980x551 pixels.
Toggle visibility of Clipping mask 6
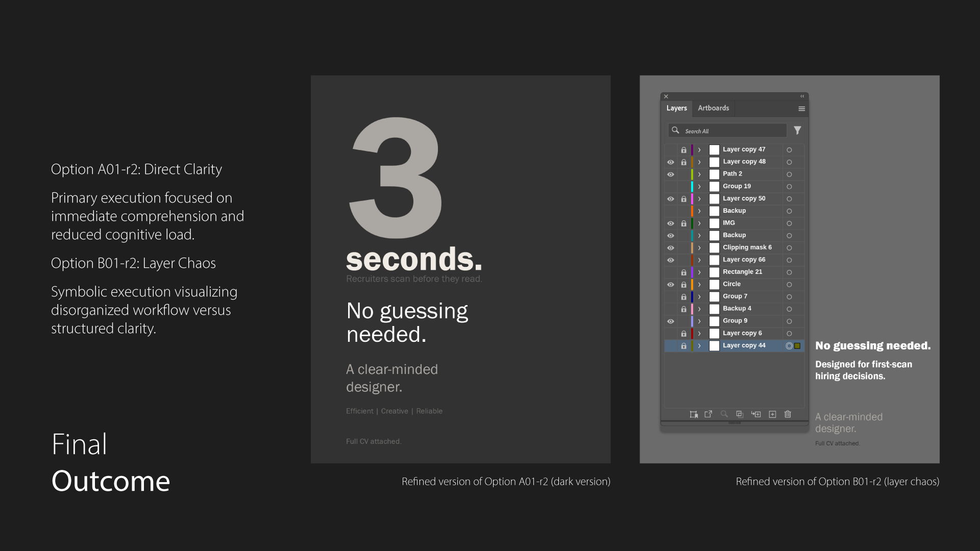(670, 248)
